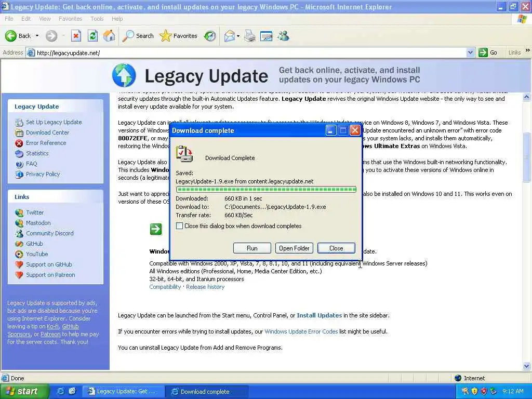Image resolution: width=532 pixels, height=399 pixels.
Task: Open the File menu
Action: pyautogui.click(x=9, y=19)
